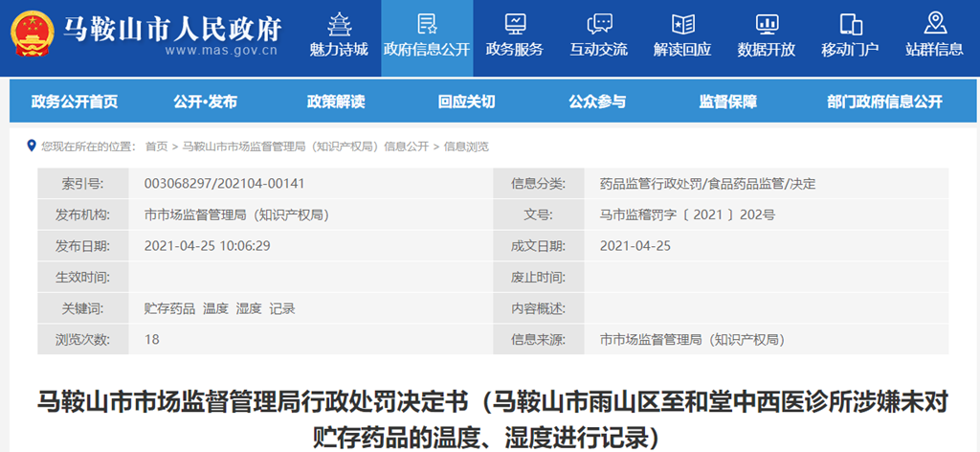The width and height of the screenshot is (980, 452).
Task: Select the 政策解读 tab
Action: pyautogui.click(x=336, y=102)
